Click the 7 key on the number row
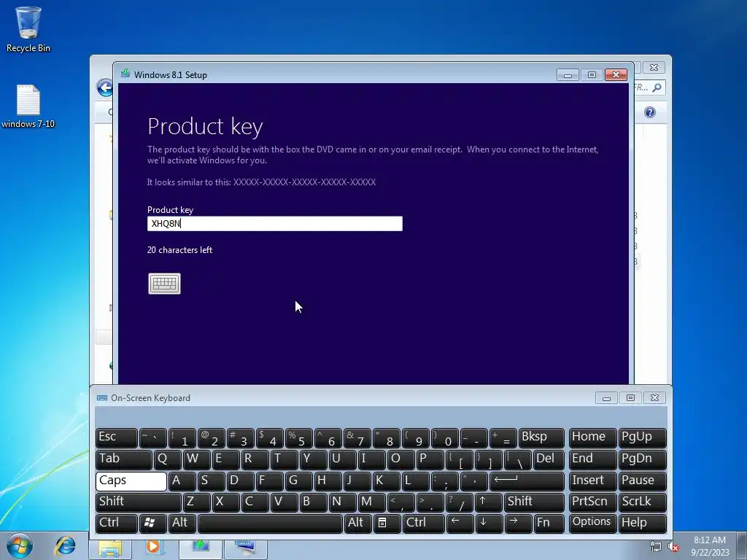The image size is (747, 560). click(357, 437)
